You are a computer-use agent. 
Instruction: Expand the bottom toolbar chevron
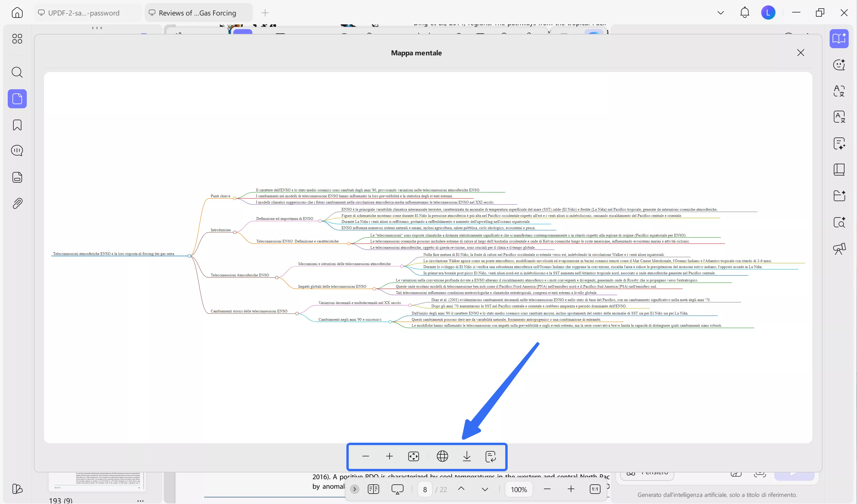(x=355, y=489)
